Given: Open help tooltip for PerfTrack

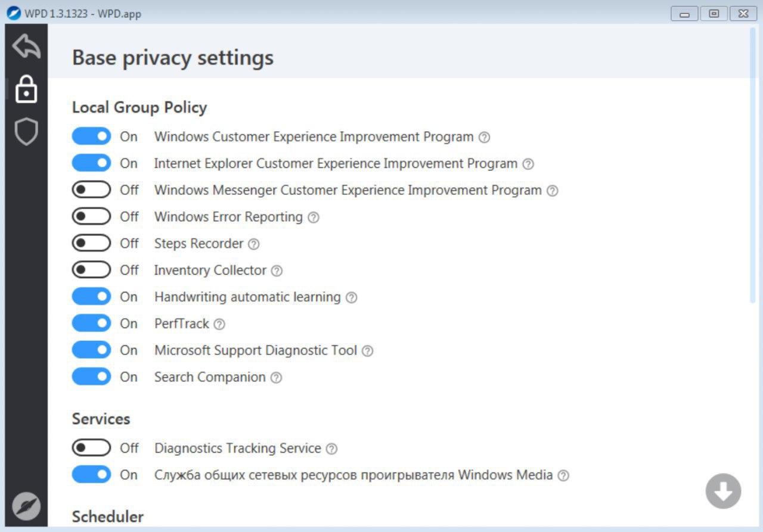Looking at the screenshot, I should coord(219,325).
